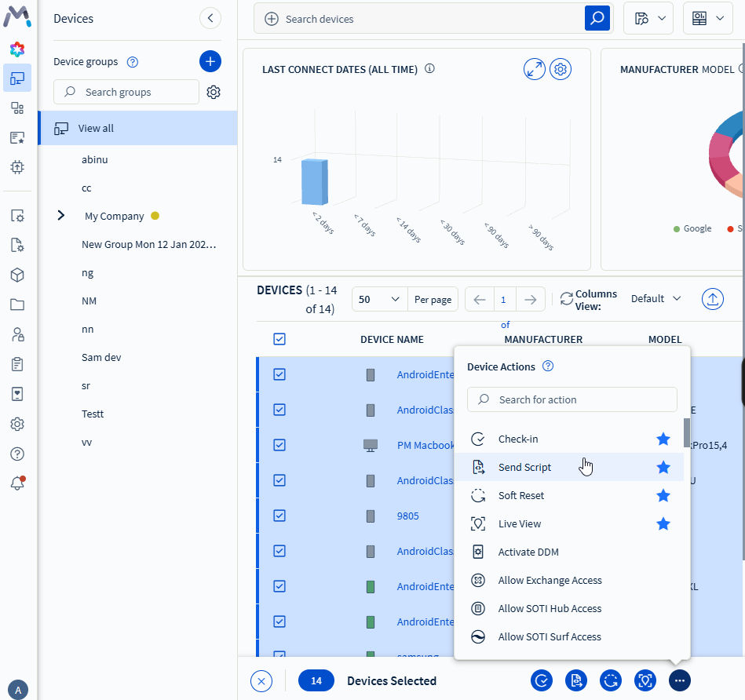Uncheck the select-all devices checkbox
The height and width of the screenshot is (700, 745).
(279, 339)
